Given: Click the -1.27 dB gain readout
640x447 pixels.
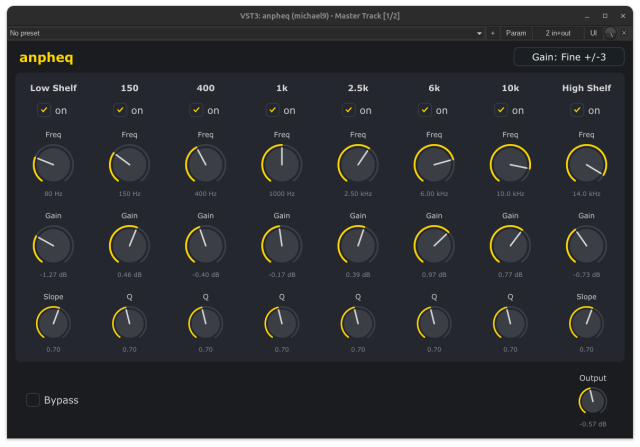Looking at the screenshot, I should tap(53, 275).
